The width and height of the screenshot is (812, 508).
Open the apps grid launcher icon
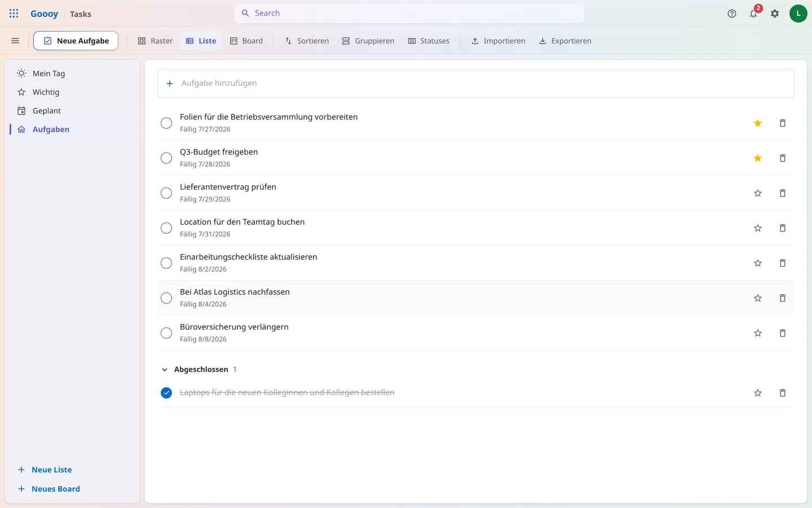[14, 14]
